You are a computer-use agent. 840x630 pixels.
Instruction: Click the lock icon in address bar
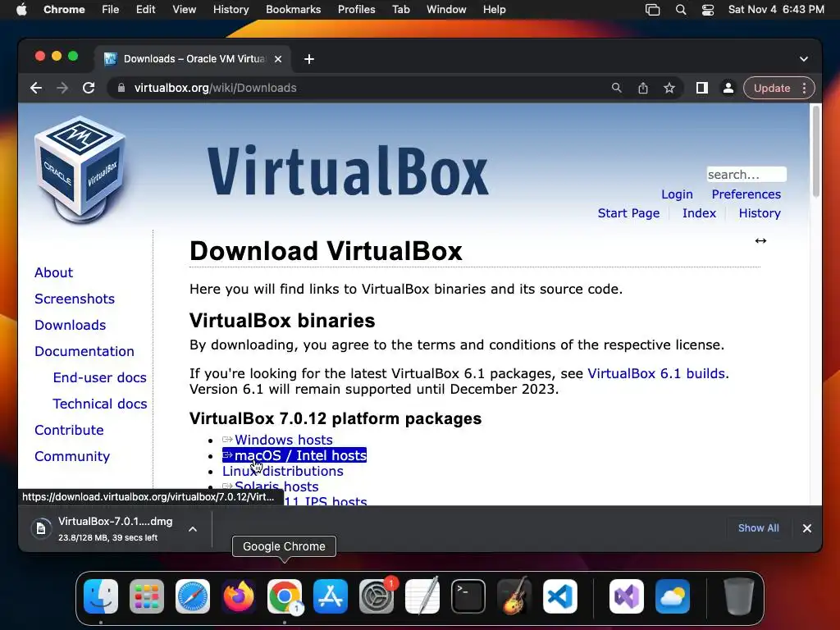121,88
